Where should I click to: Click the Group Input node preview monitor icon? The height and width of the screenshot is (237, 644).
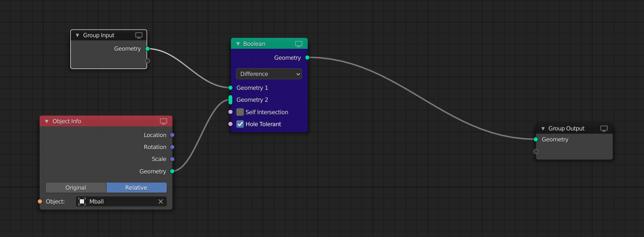pyautogui.click(x=139, y=35)
